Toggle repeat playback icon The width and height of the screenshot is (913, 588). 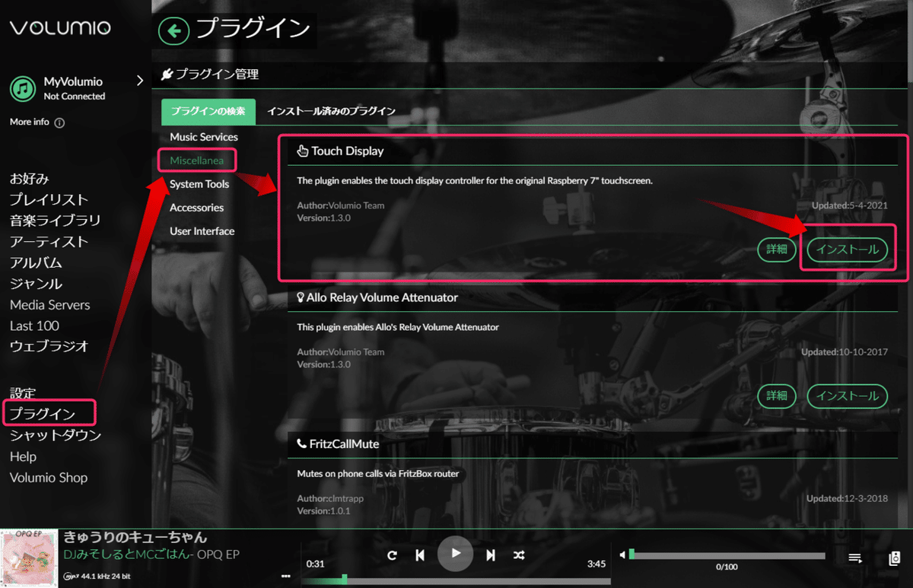click(x=392, y=555)
